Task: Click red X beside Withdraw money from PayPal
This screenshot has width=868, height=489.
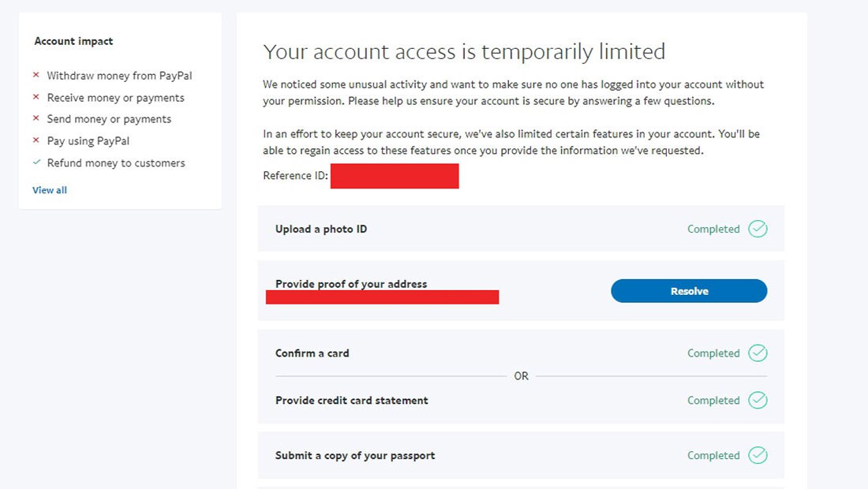Action: tap(36, 76)
